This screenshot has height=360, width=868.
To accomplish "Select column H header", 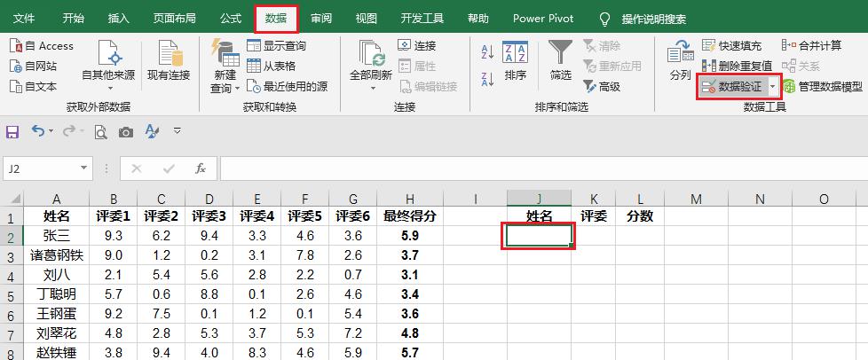I will (410, 199).
